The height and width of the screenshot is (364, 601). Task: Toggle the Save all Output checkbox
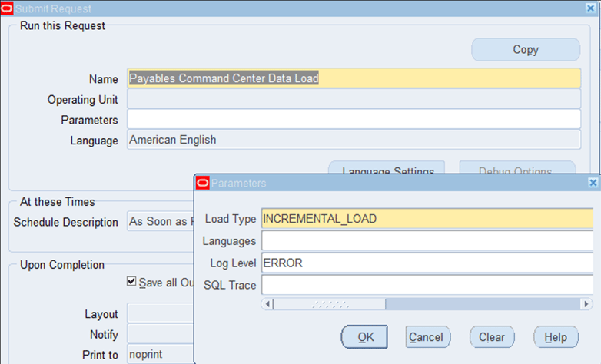click(132, 282)
